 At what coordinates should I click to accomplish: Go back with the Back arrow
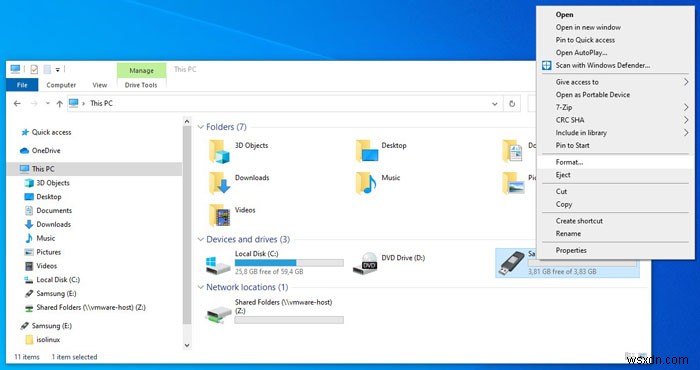[x=17, y=104]
